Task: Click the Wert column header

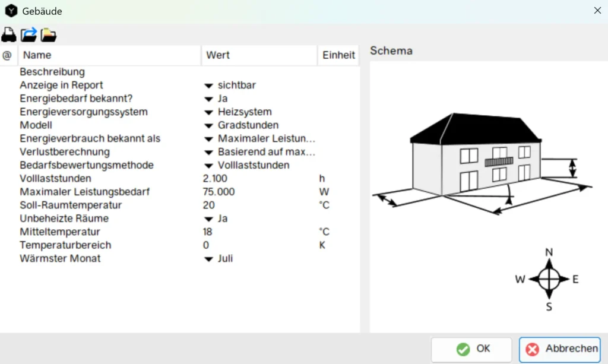Action: 259,55
